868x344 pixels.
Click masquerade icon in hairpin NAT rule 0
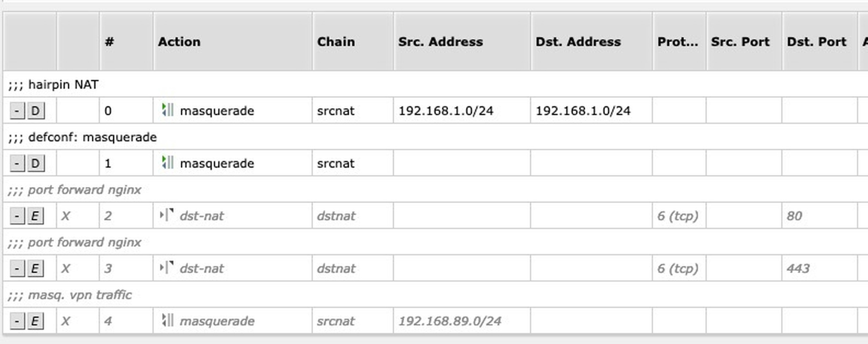tap(167, 110)
